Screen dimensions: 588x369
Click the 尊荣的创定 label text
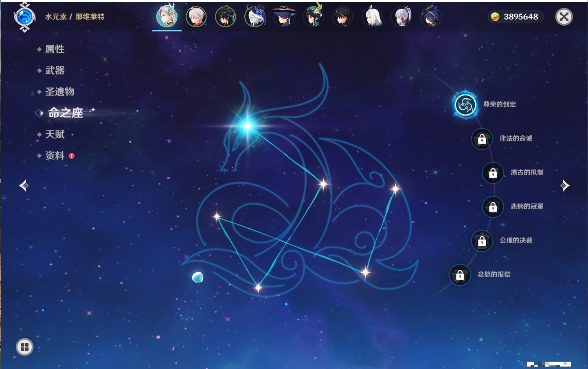[x=500, y=104]
